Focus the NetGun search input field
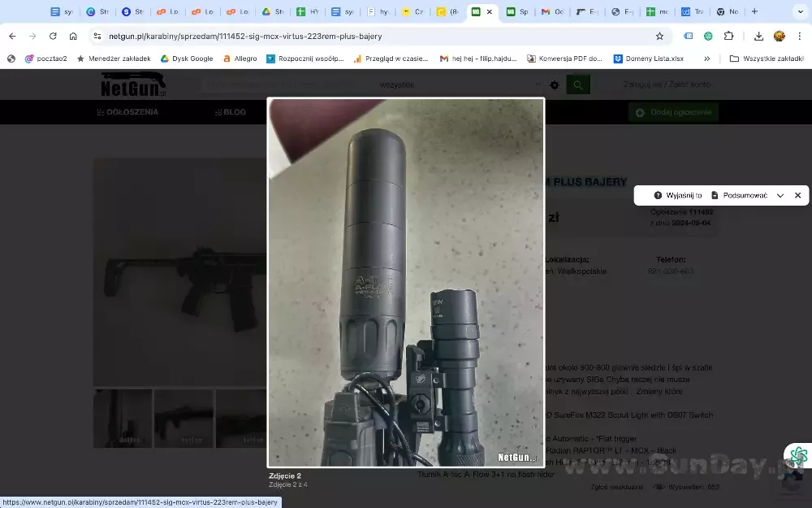 point(287,85)
